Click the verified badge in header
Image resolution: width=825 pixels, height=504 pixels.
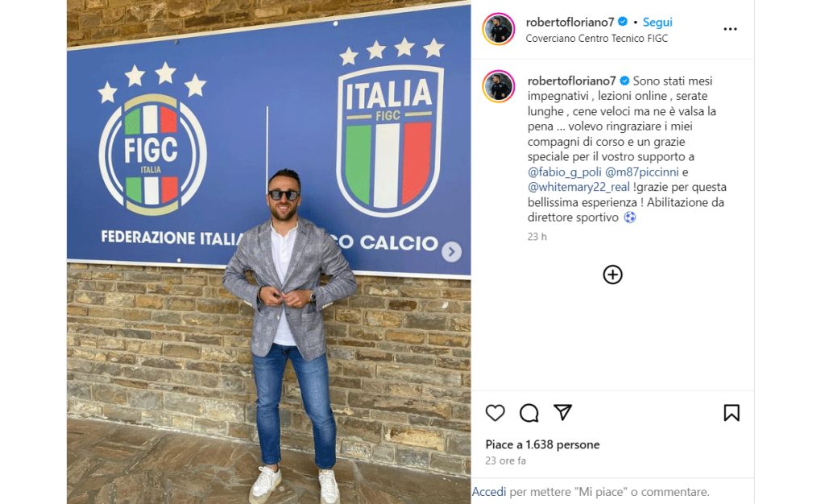(623, 22)
